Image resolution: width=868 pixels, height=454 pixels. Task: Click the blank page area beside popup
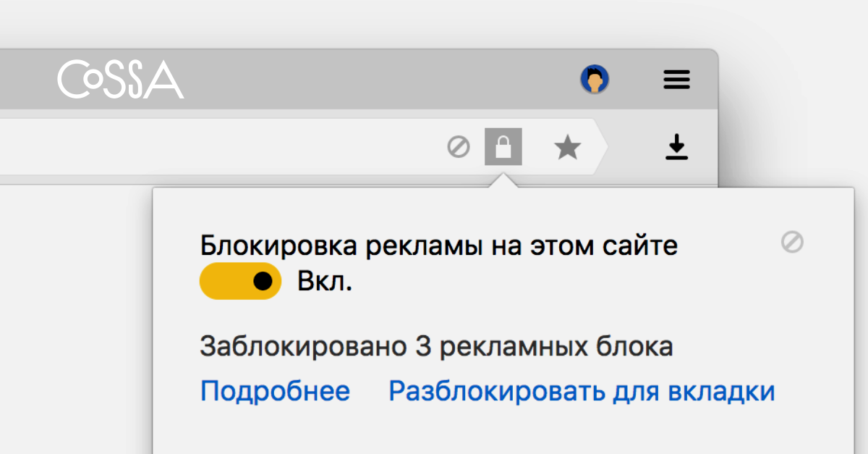pyautogui.click(x=76, y=319)
